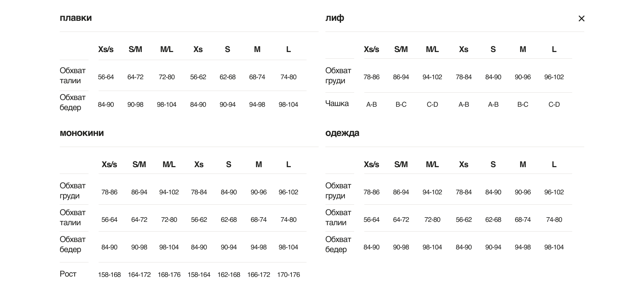
Task: Click the Рост row label in монокини
Action: 68,274
